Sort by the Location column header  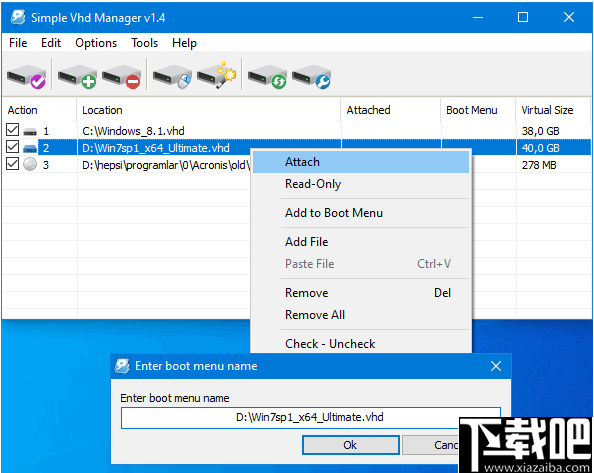[208, 110]
